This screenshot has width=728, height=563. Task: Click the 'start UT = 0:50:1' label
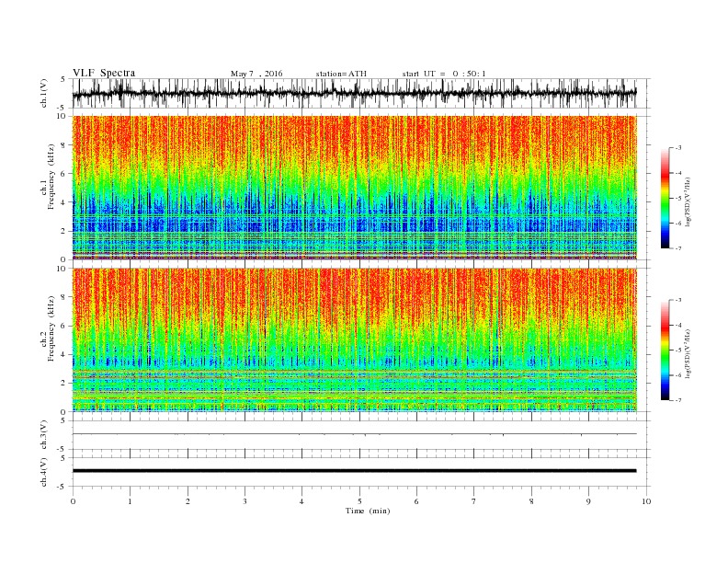tap(444, 74)
